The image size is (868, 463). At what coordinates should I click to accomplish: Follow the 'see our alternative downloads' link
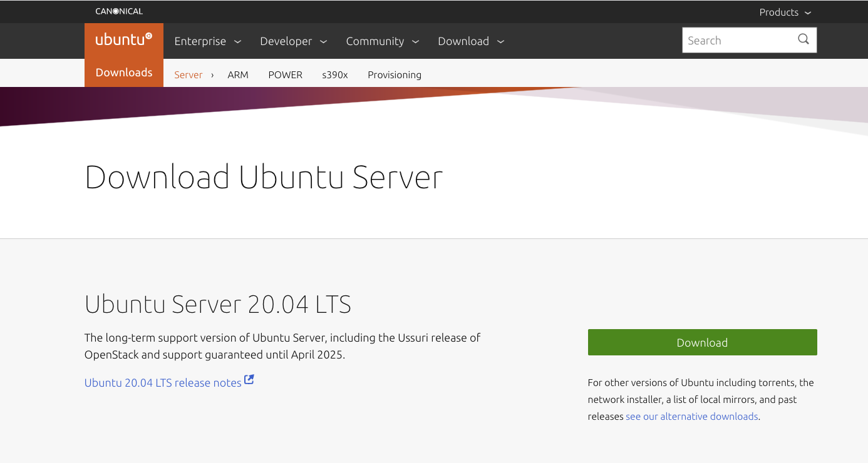692,417
